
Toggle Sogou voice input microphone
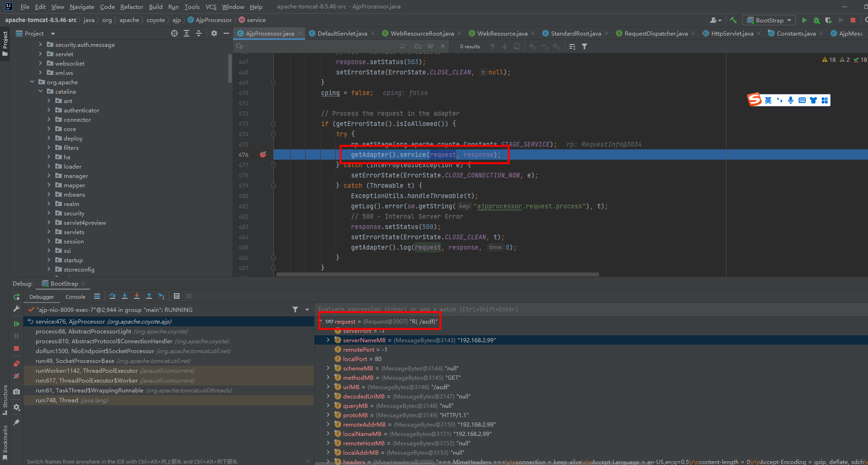click(791, 100)
